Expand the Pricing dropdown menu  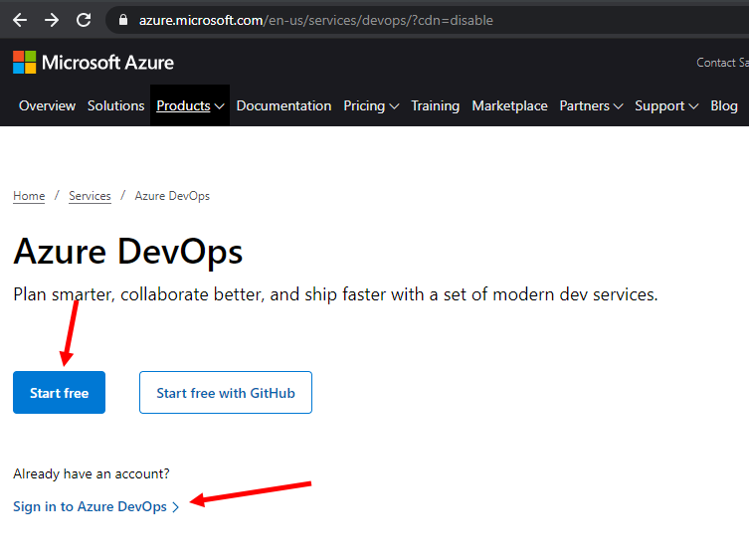click(x=371, y=105)
